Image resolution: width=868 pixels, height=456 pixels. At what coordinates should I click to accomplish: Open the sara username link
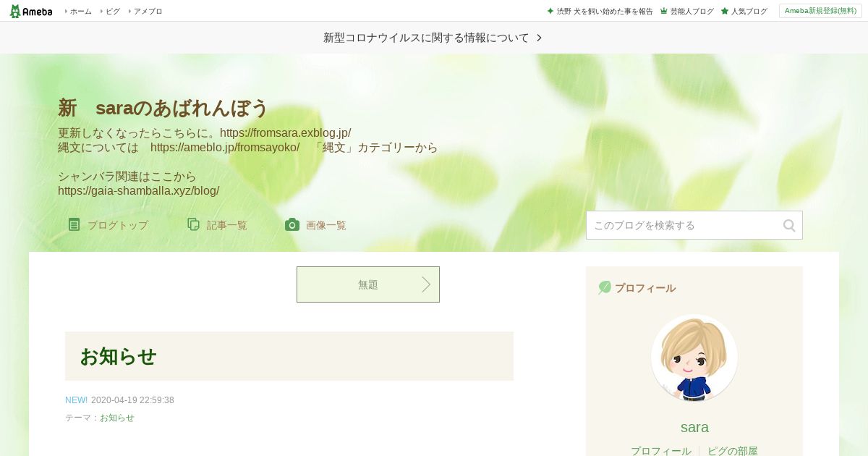(x=694, y=427)
